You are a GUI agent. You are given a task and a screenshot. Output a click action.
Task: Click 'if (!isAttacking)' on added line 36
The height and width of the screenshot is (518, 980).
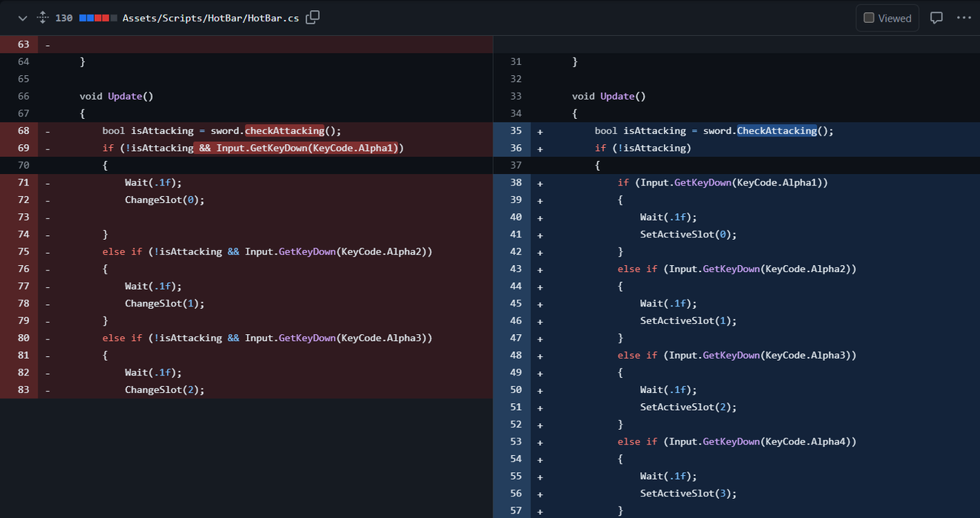coord(643,148)
